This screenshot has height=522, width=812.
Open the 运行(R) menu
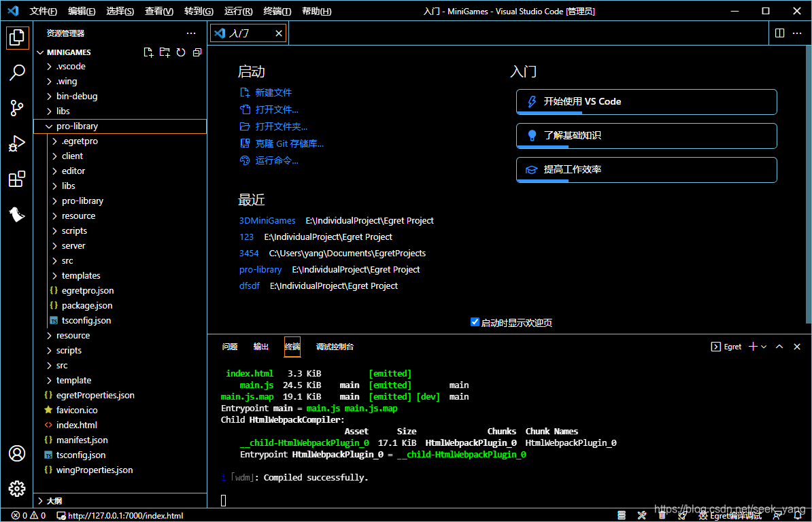click(x=239, y=11)
